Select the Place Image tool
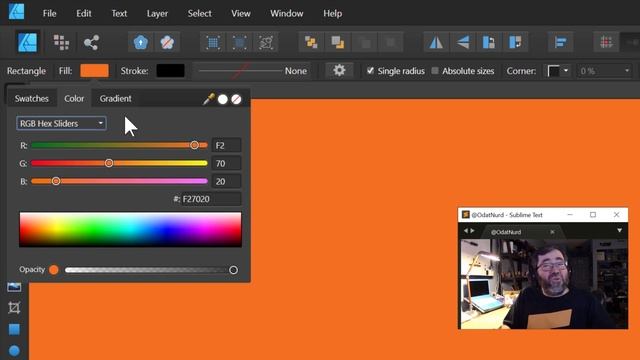640x360 pixels. [14, 287]
